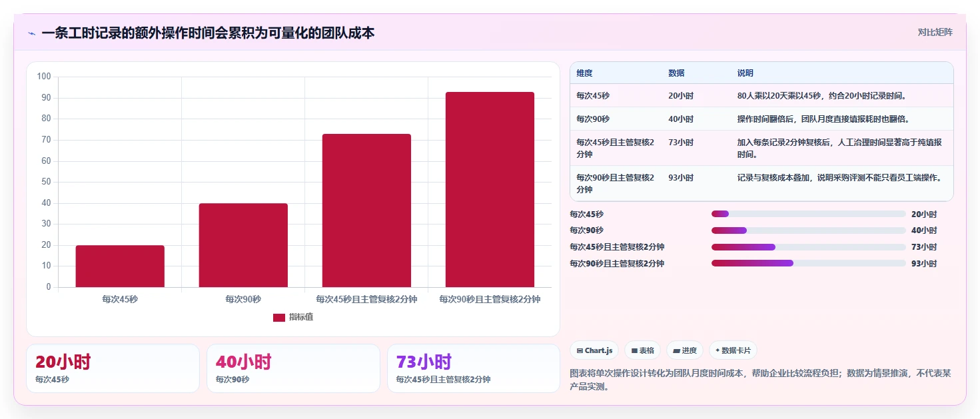
Task: Click the bar for 每次90秒
Action: 243,245
